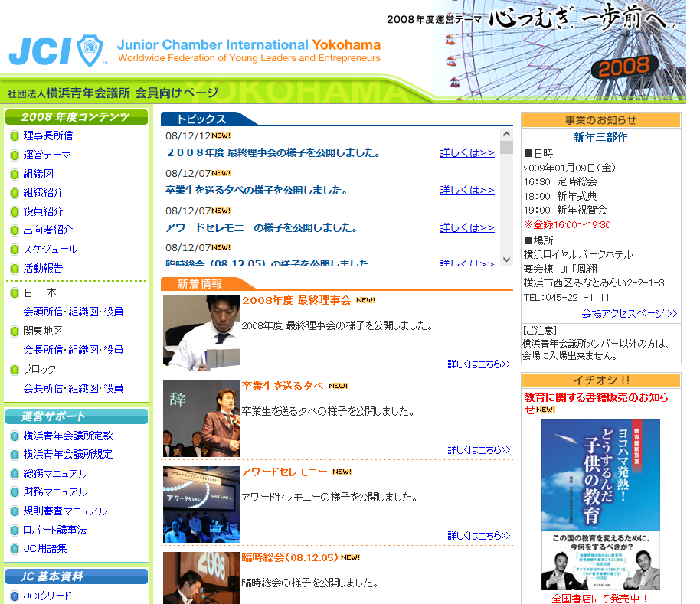
Task: Click the 子供の教育 book cover image
Action: (x=600, y=504)
